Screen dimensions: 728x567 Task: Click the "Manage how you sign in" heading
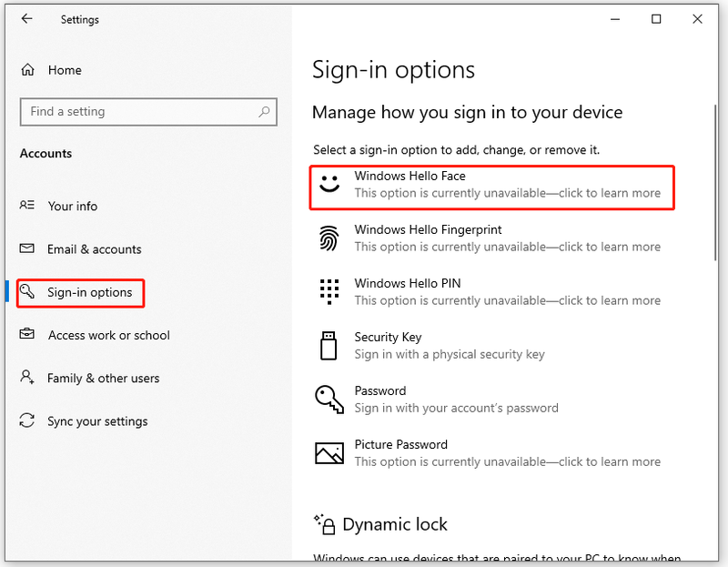coord(467,112)
